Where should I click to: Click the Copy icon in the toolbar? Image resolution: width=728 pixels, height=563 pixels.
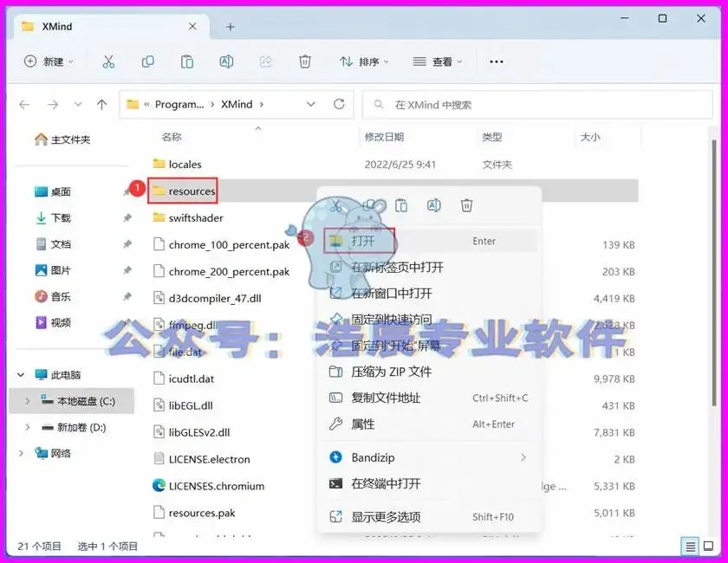147,61
